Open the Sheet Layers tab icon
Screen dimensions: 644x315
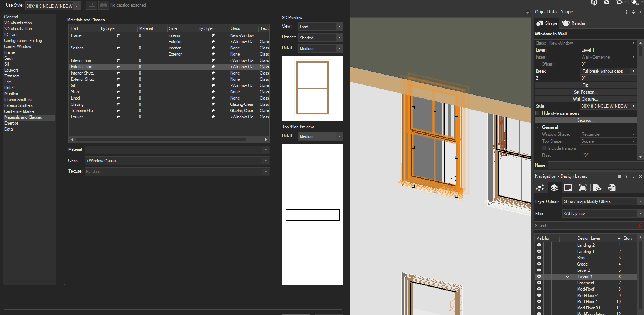pos(568,188)
